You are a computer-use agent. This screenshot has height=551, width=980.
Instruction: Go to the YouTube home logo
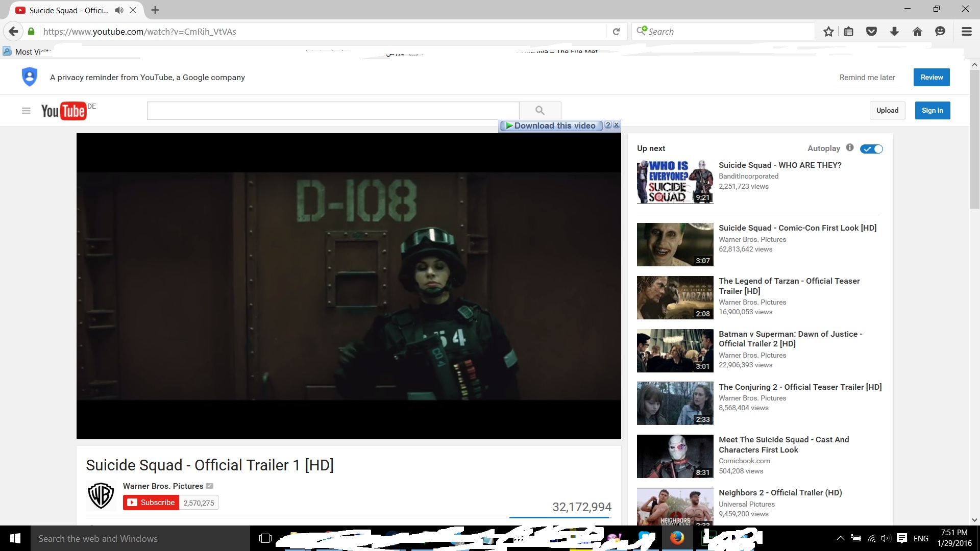tap(64, 111)
